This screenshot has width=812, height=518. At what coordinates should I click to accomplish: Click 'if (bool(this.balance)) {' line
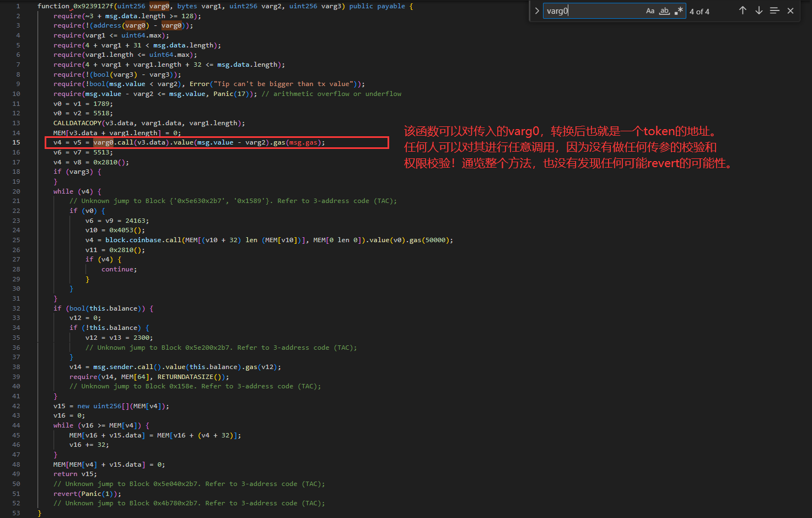coord(103,308)
